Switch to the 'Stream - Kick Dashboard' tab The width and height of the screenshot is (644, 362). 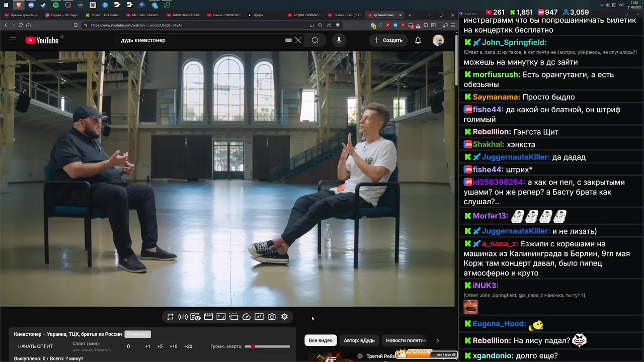tap(103, 15)
